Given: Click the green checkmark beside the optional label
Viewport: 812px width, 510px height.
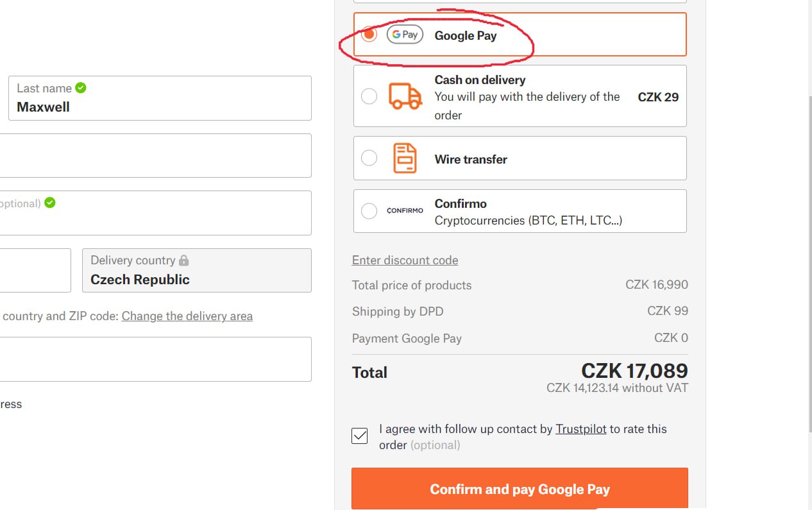Looking at the screenshot, I should click(50, 203).
